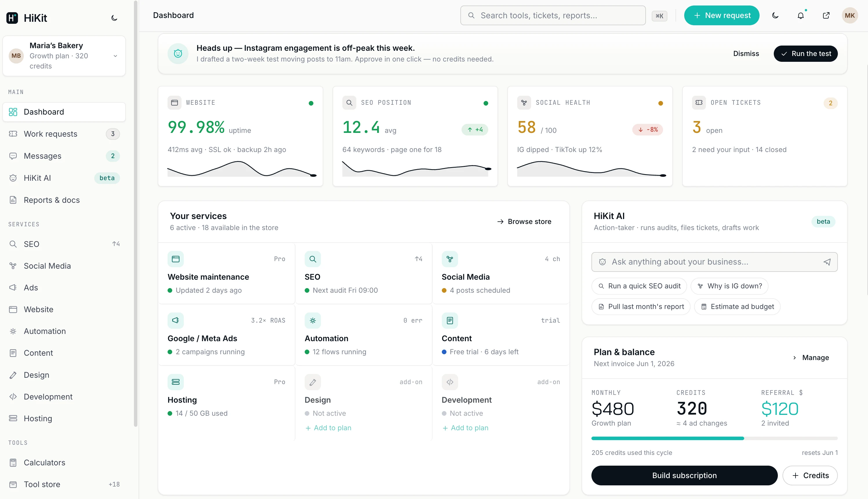868x499 pixels.
Task: Click the HiKit logo icon
Action: (x=12, y=18)
